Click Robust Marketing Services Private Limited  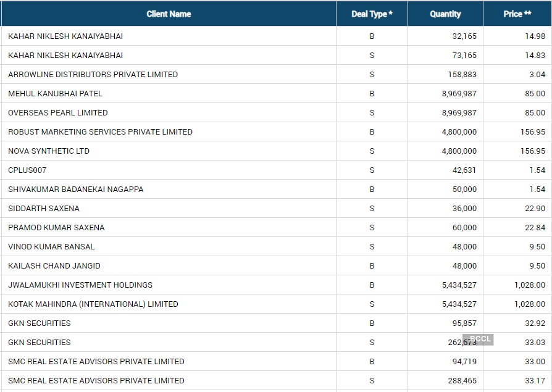(100, 132)
